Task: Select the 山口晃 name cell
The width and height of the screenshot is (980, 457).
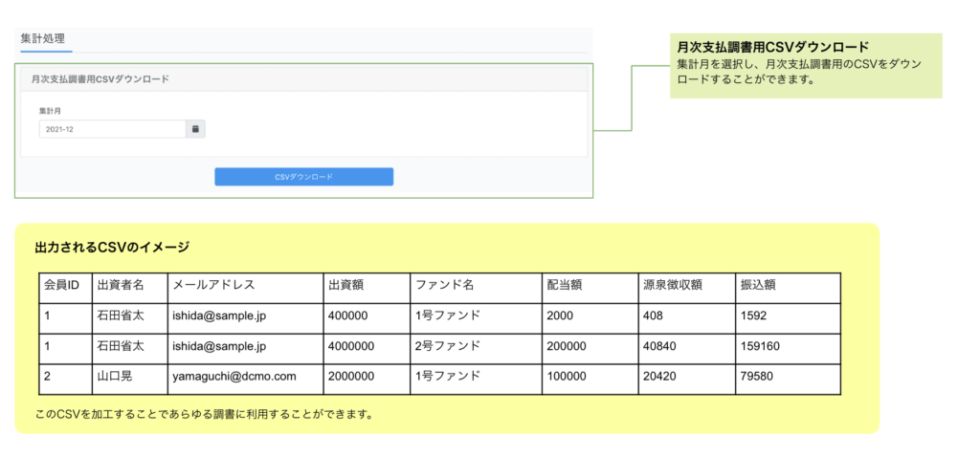Action: pos(114,377)
